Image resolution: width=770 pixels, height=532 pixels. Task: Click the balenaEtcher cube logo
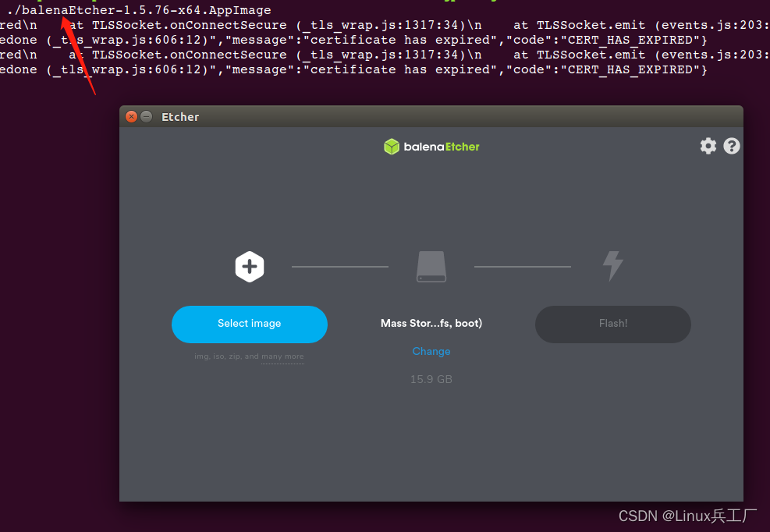point(392,147)
